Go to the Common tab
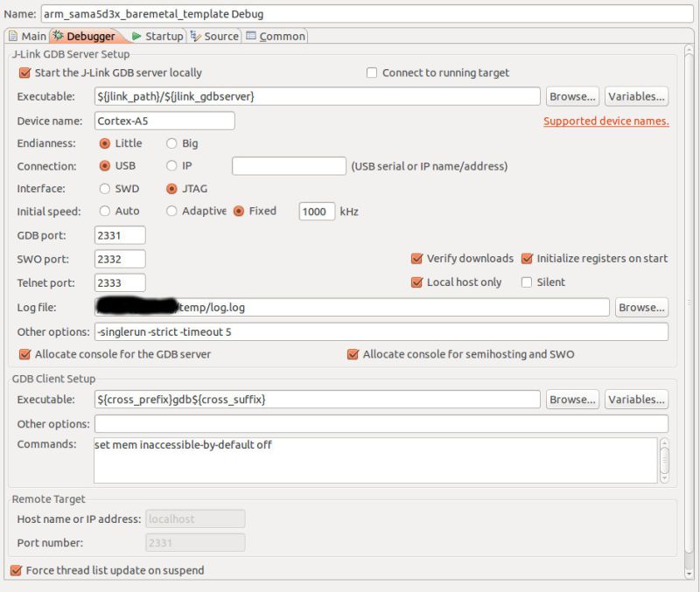 276,36
